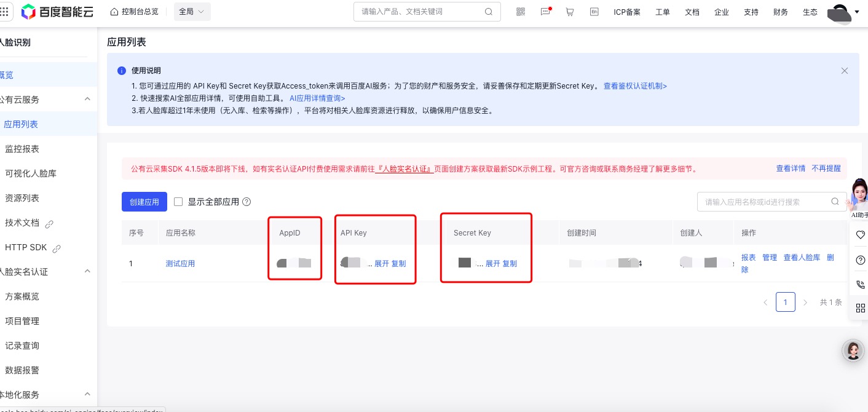Click the heart favorites icon on right sidebar

(x=860, y=234)
